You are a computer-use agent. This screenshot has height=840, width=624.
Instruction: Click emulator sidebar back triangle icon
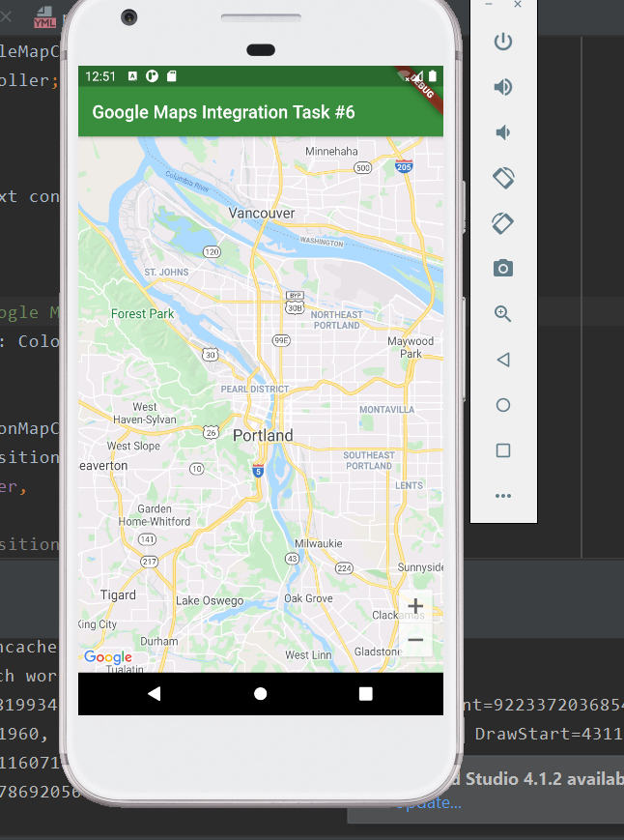(x=503, y=360)
